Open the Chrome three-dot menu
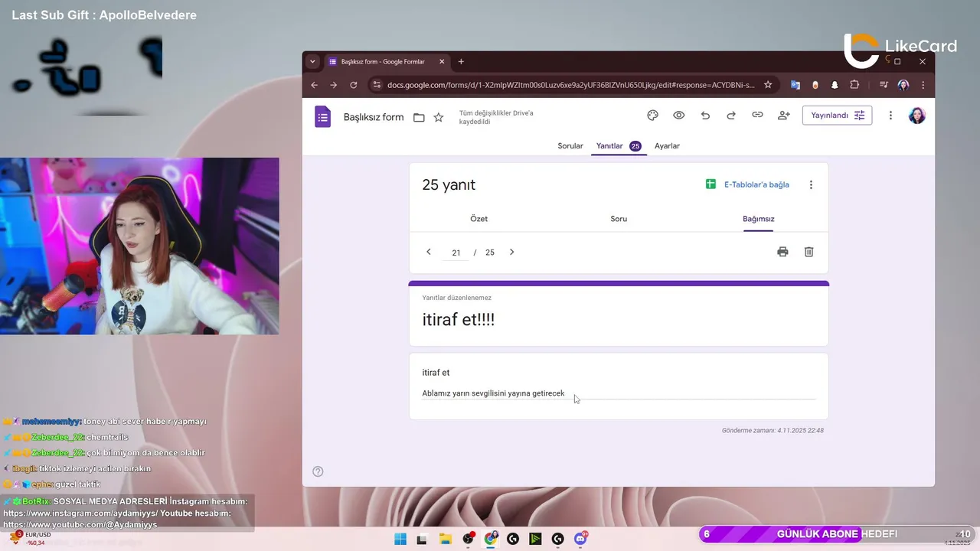Viewport: 980px width, 551px height. 923,85
